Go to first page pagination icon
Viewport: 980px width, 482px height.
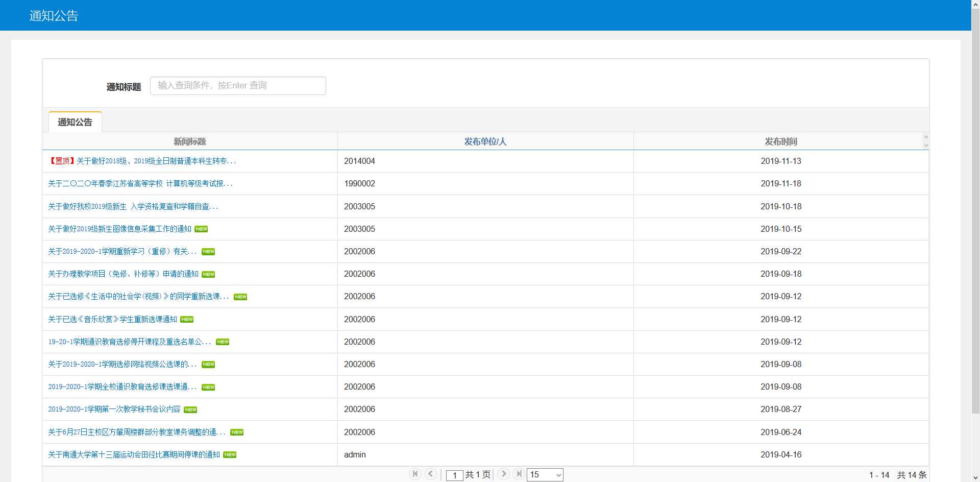[415, 474]
